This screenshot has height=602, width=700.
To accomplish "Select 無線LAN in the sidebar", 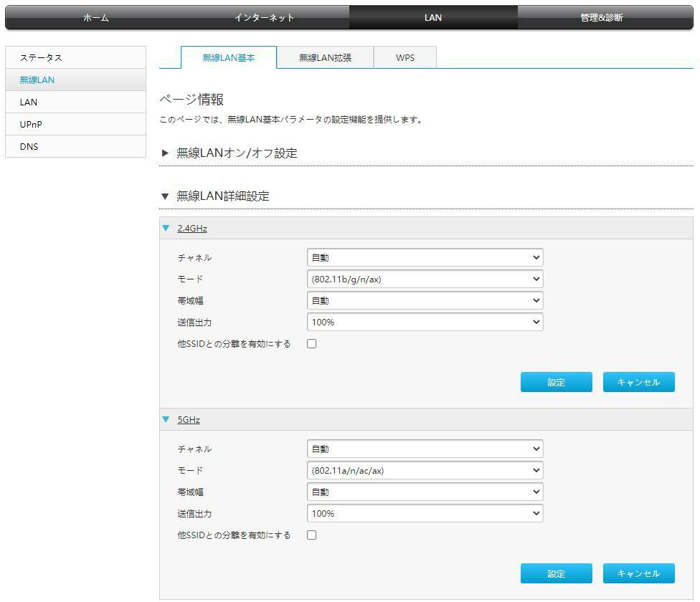I will click(75, 80).
